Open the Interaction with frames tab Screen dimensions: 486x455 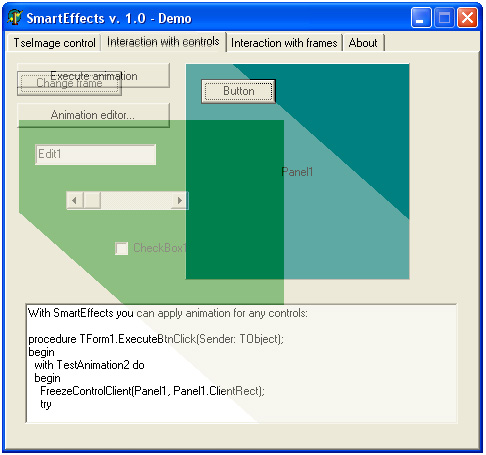[x=284, y=43]
